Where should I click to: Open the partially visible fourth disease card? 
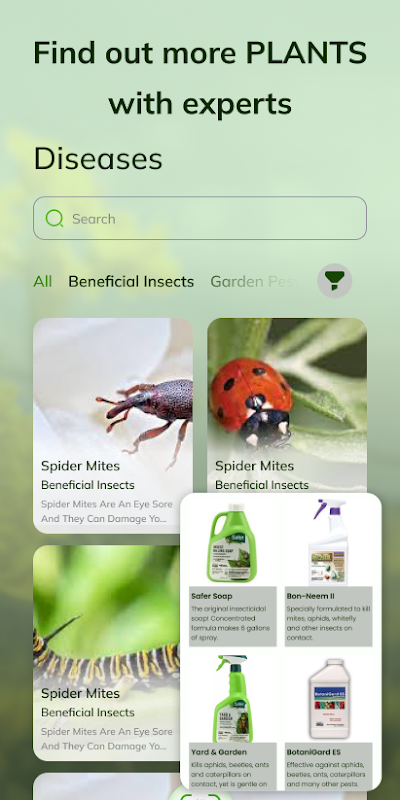click(x=106, y=786)
